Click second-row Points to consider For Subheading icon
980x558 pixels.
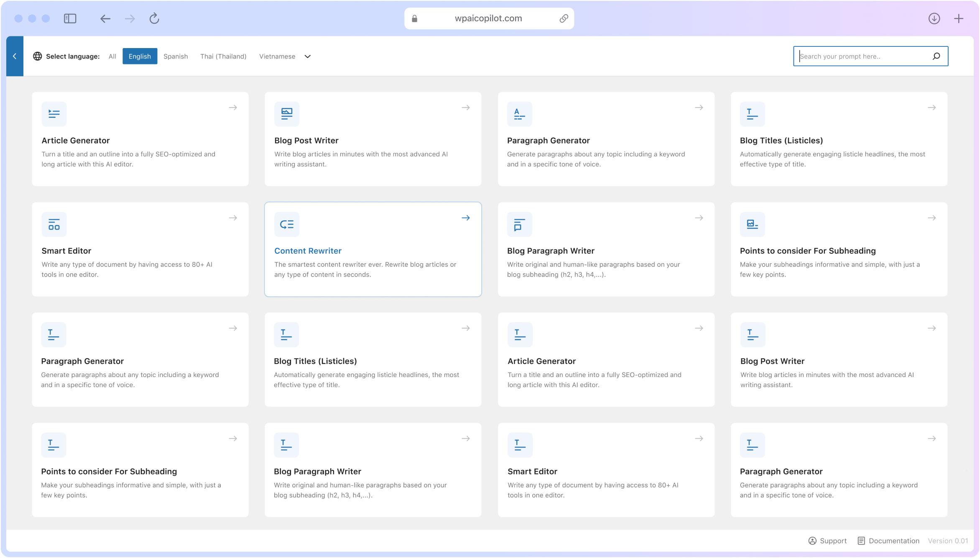click(x=753, y=224)
